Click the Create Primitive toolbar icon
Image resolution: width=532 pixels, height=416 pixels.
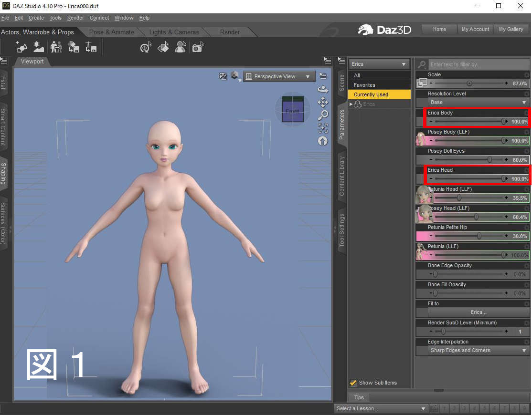pyautogui.click(x=21, y=47)
